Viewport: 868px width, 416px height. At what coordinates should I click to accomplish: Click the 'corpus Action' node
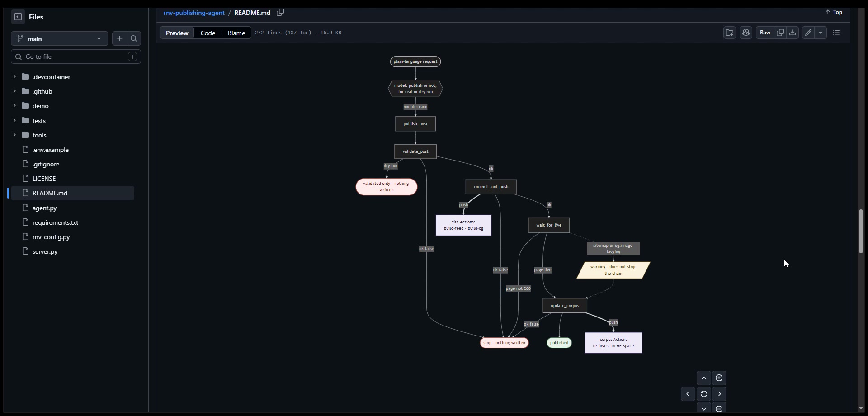[x=613, y=343]
